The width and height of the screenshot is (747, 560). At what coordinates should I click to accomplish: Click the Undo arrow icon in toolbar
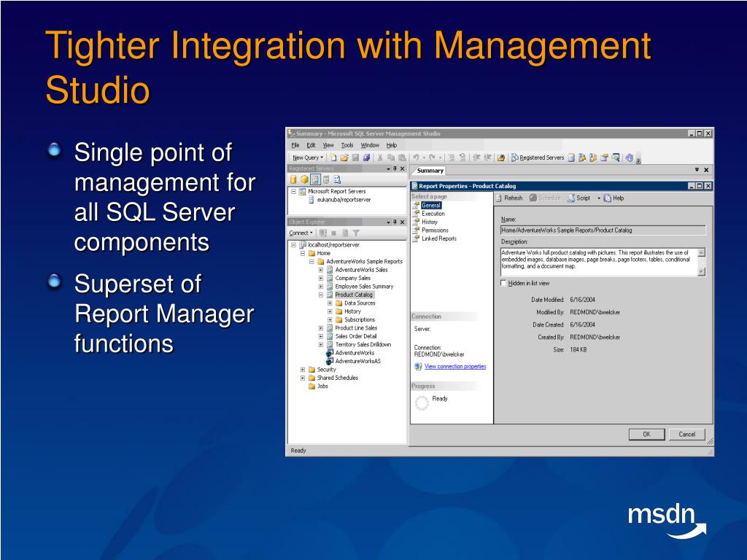click(416, 157)
